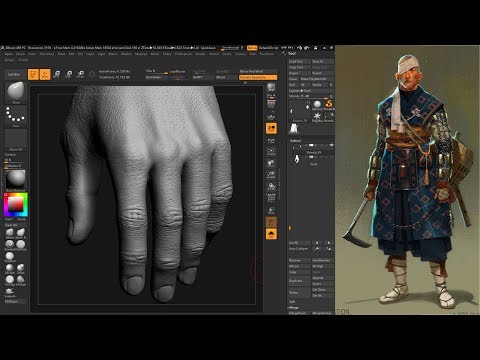Select the PolyMesh3D star tool

pyautogui.click(x=317, y=116)
